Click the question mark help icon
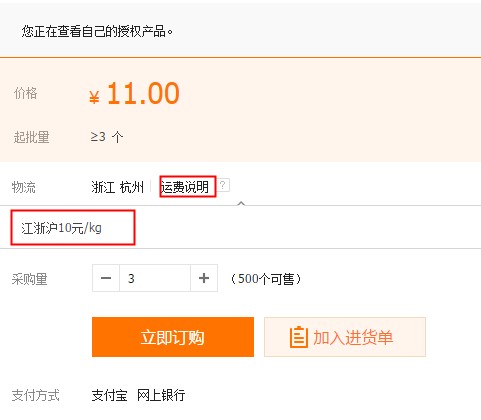 pos(224,185)
